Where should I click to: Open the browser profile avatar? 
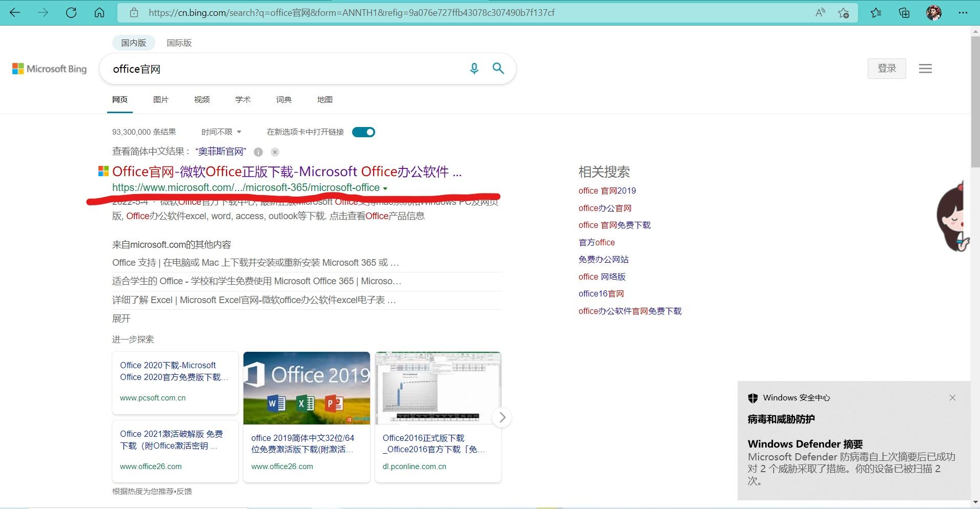tap(934, 13)
